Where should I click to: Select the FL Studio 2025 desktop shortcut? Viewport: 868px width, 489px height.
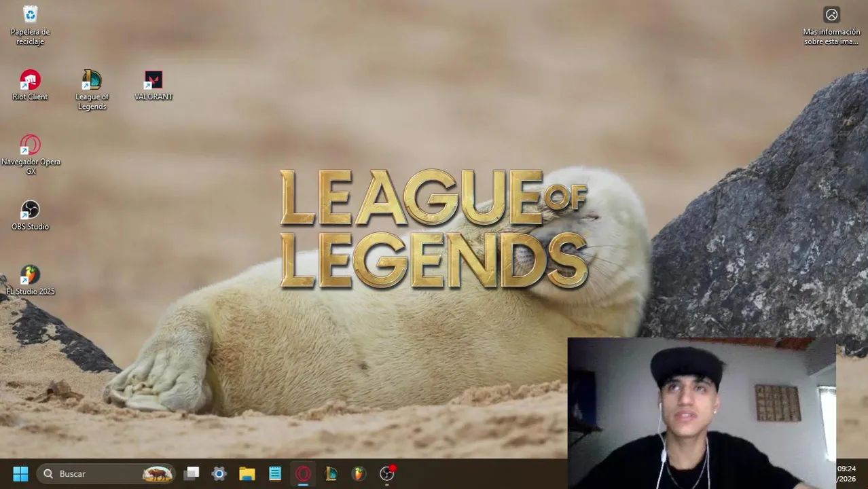31,280
